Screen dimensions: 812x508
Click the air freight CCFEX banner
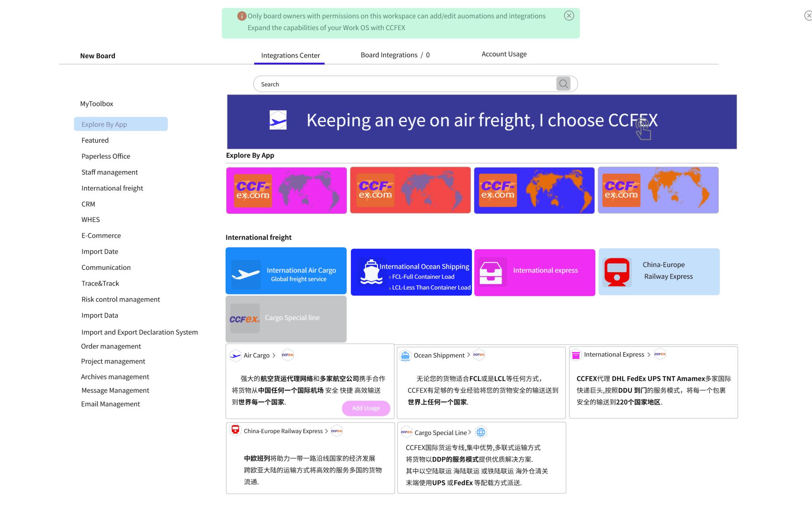point(482,122)
